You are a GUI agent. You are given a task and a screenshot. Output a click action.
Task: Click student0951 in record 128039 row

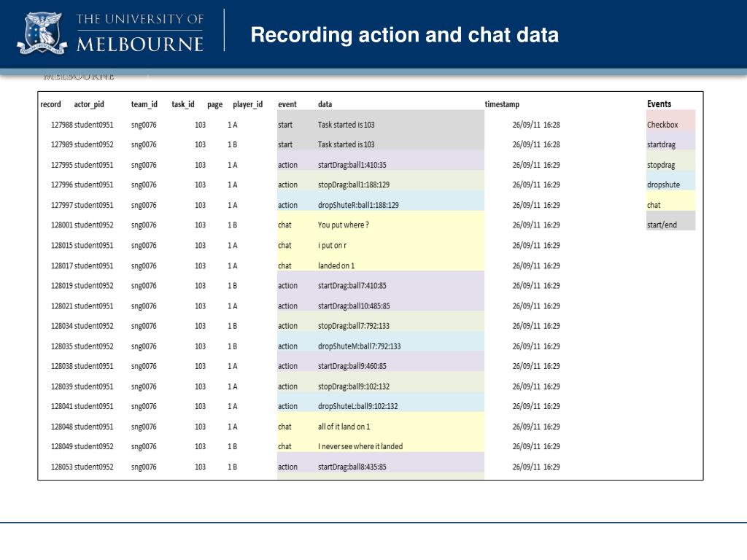click(94, 386)
